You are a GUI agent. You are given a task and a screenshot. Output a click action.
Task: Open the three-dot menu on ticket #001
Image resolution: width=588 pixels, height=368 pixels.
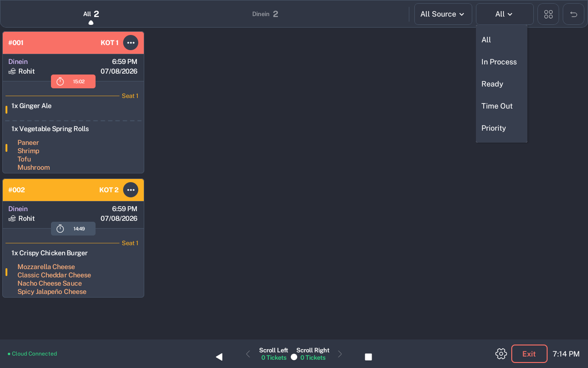point(131,43)
